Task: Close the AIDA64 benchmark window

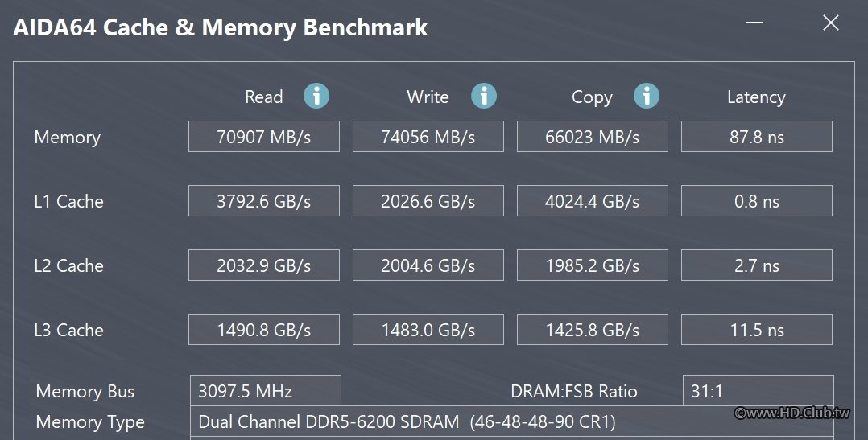Action: click(831, 23)
